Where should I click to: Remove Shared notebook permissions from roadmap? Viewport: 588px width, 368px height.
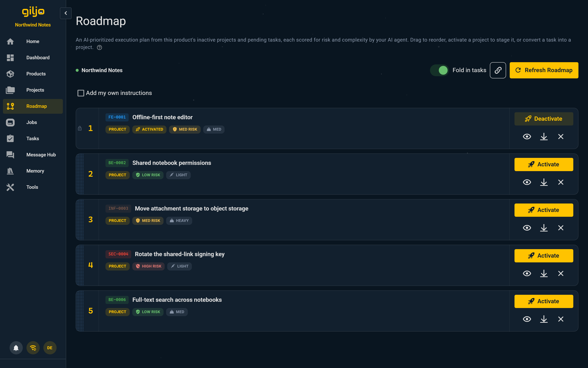(x=561, y=182)
